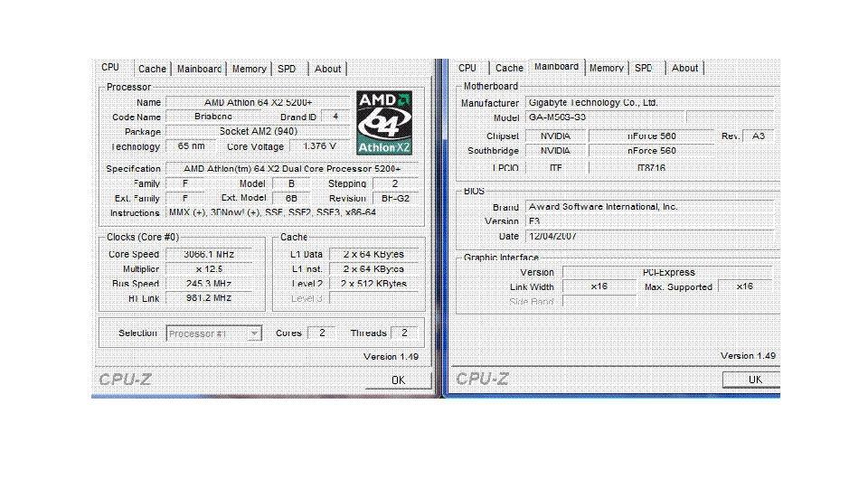Click the Link Width x16 value
Image resolution: width=868 pixels, height=488 pixels.
point(599,286)
